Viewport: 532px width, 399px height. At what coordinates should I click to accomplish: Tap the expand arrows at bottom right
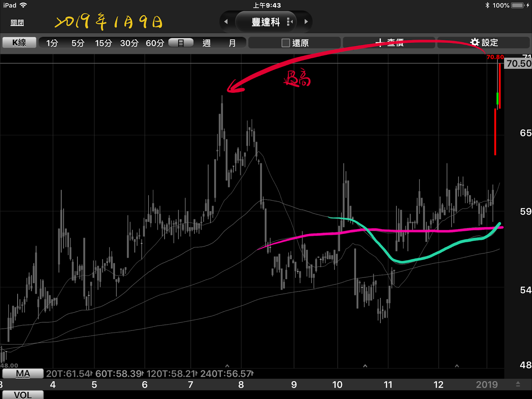[x=518, y=384]
